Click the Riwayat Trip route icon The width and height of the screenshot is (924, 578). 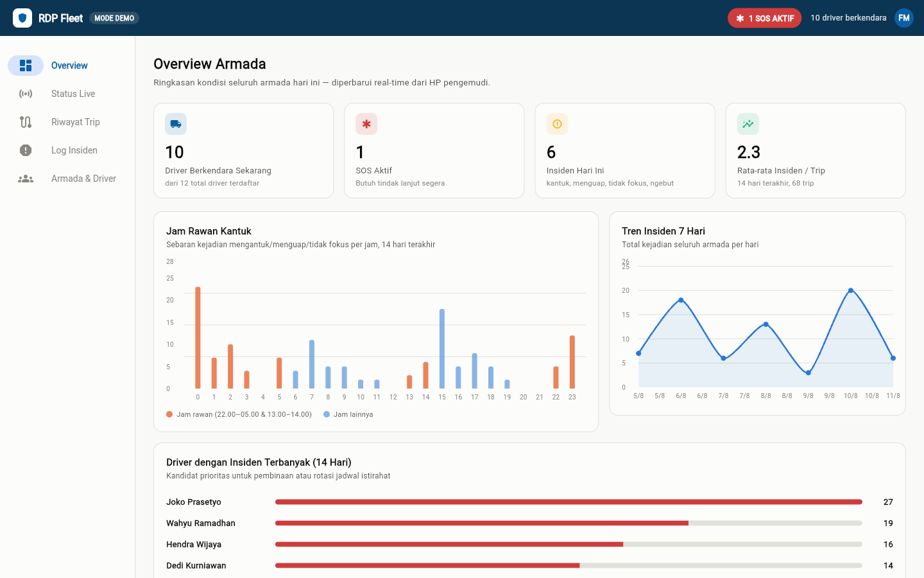pos(26,122)
